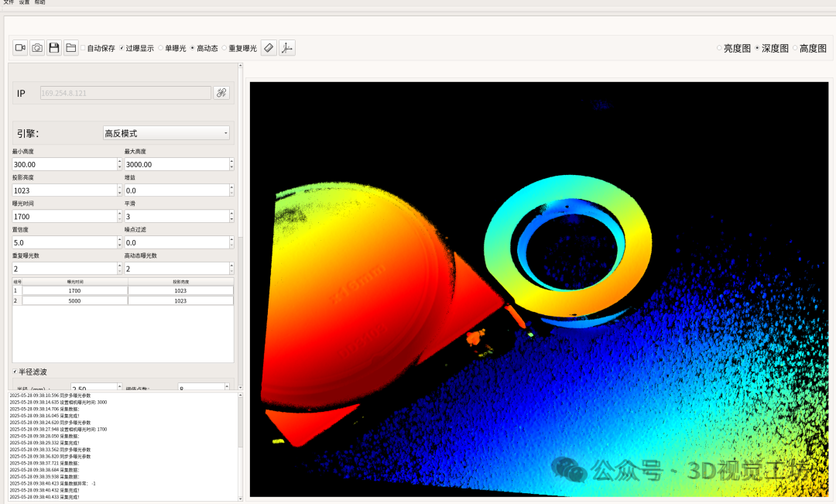
Task: Open a folder with the folder icon
Action: 71,48
